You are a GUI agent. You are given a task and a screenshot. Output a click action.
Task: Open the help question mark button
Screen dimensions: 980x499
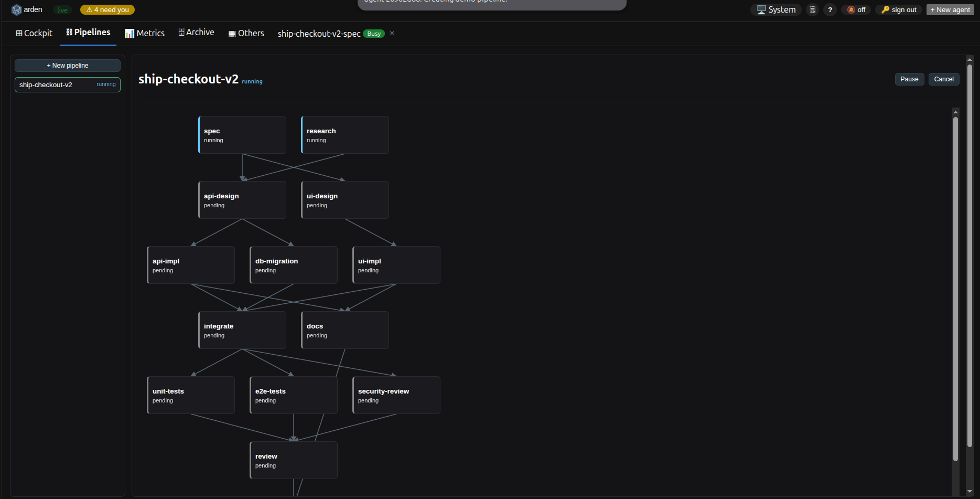click(830, 10)
